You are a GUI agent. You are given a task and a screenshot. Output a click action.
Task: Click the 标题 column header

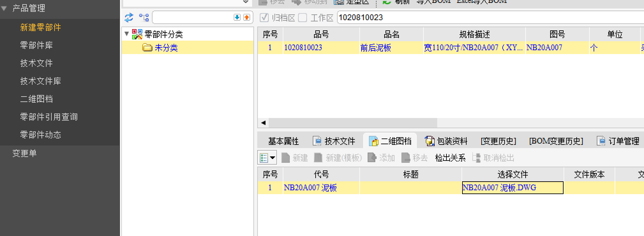coord(411,174)
